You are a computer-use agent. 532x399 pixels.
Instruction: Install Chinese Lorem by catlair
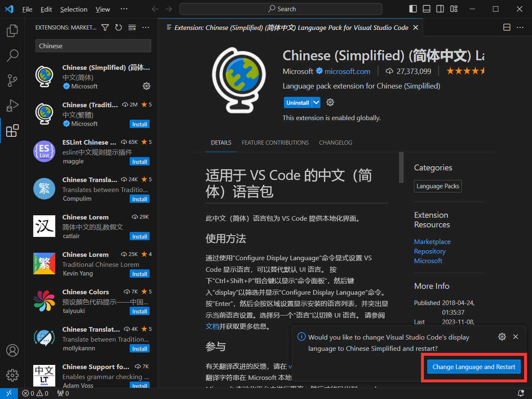pyautogui.click(x=140, y=236)
